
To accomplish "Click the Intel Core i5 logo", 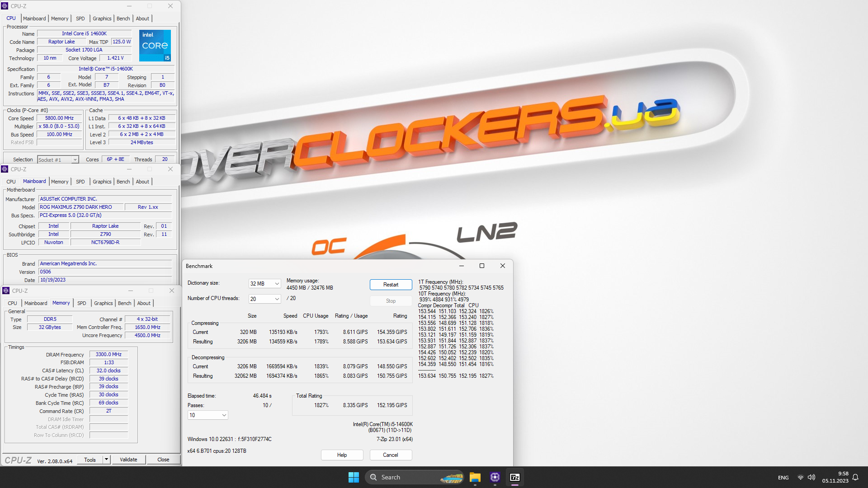I will [x=155, y=46].
